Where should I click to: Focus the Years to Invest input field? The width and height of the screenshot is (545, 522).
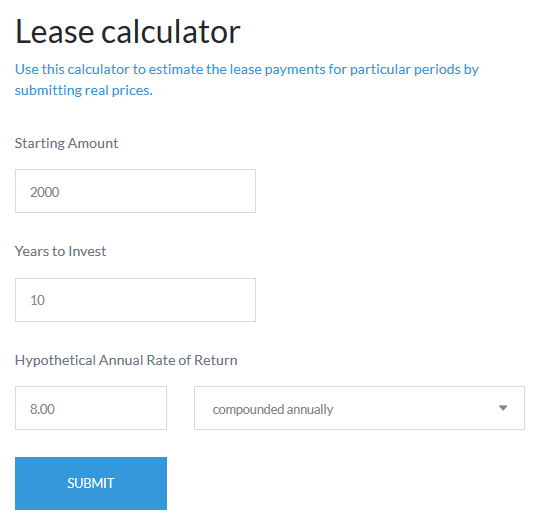tap(135, 300)
